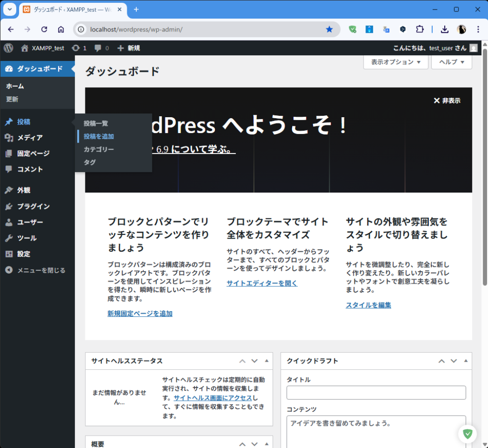This screenshot has height=448, width=488.
Task: Select 投稿を追加 from the submenu
Action: tap(99, 136)
